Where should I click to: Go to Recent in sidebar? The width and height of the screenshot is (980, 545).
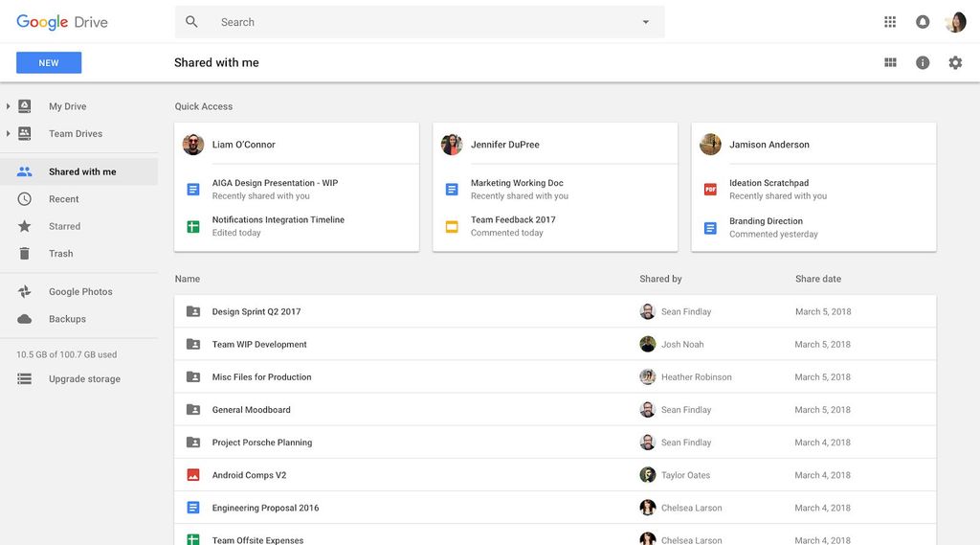coord(63,199)
